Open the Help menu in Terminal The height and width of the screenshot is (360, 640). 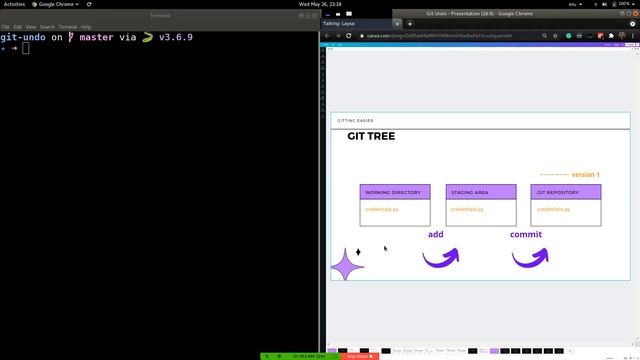click(x=86, y=27)
